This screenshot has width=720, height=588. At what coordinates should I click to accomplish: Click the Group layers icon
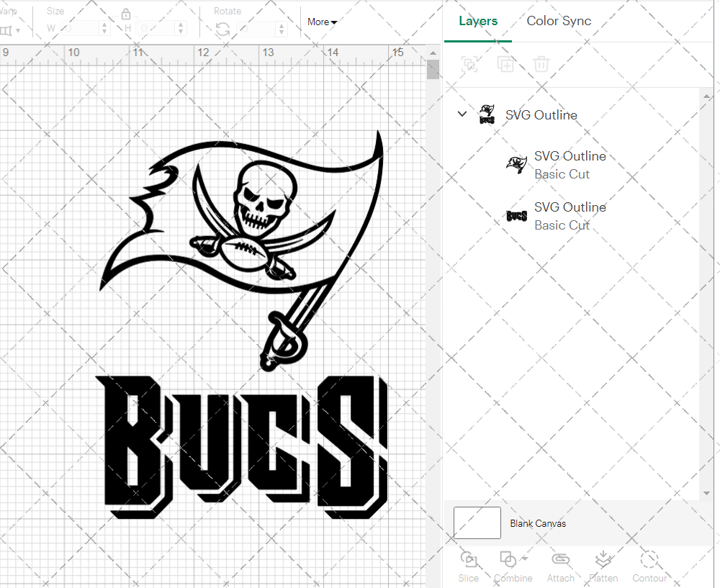tap(469, 64)
